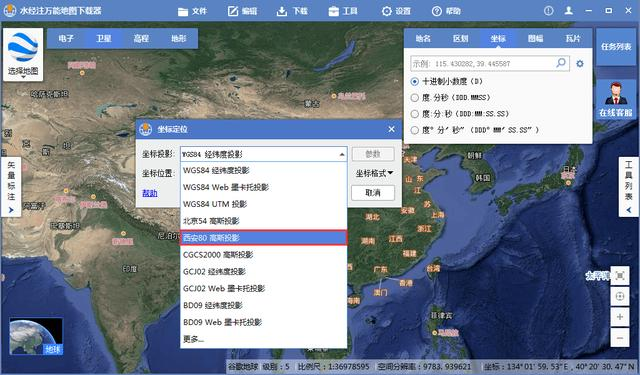Click the 地球 globe thumbnail
The height and width of the screenshot is (375, 640).
coord(36,337)
